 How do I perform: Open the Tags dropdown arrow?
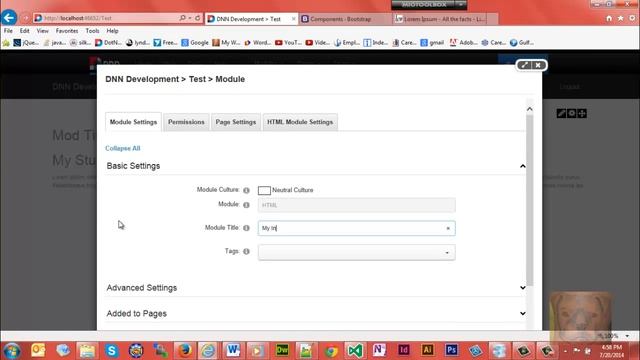click(x=447, y=253)
